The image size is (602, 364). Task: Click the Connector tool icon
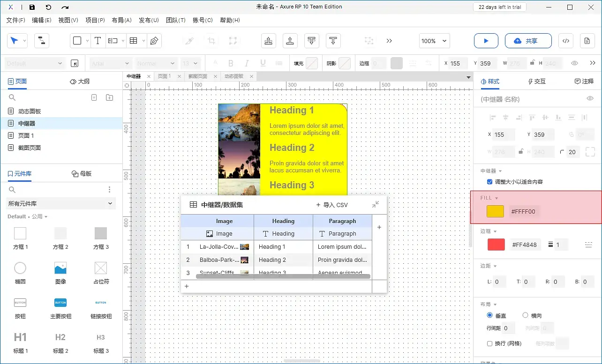click(41, 41)
